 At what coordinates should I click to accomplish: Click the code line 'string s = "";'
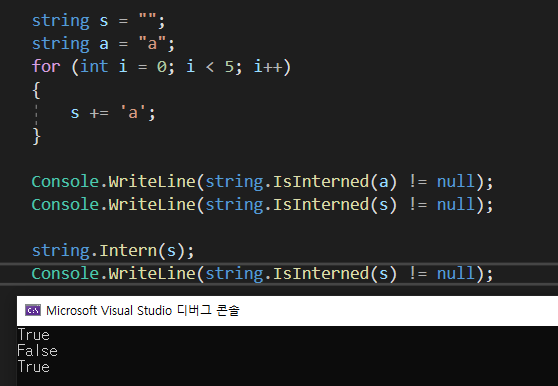pos(99,20)
